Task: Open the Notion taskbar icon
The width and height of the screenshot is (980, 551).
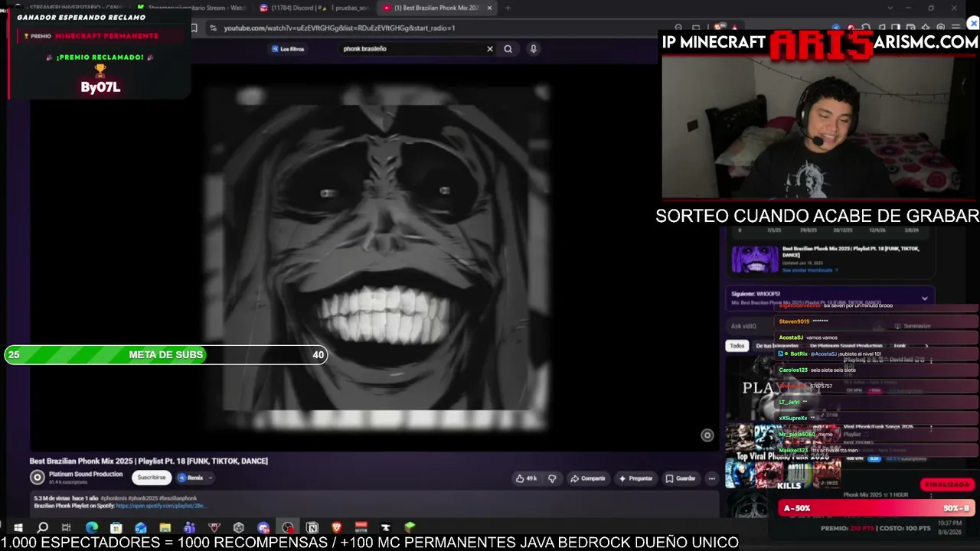Action: [x=312, y=527]
